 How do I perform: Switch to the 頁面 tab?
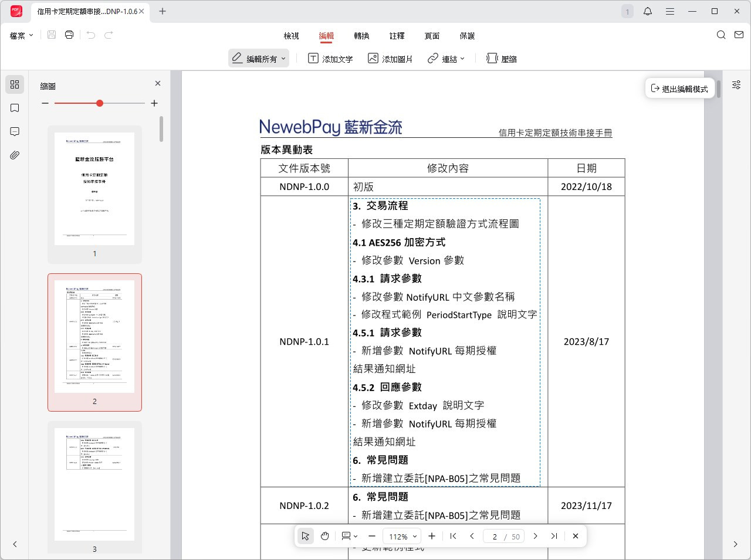(432, 36)
